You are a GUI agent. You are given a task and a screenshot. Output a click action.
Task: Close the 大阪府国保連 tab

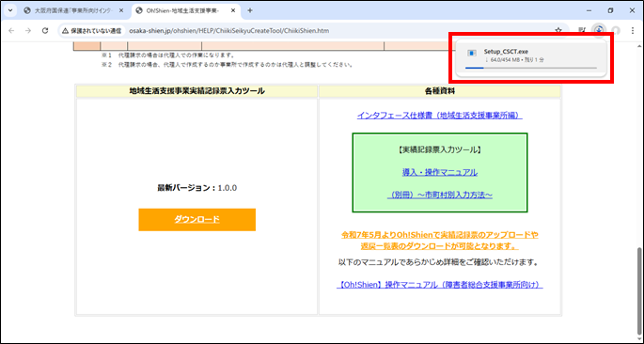pos(121,10)
